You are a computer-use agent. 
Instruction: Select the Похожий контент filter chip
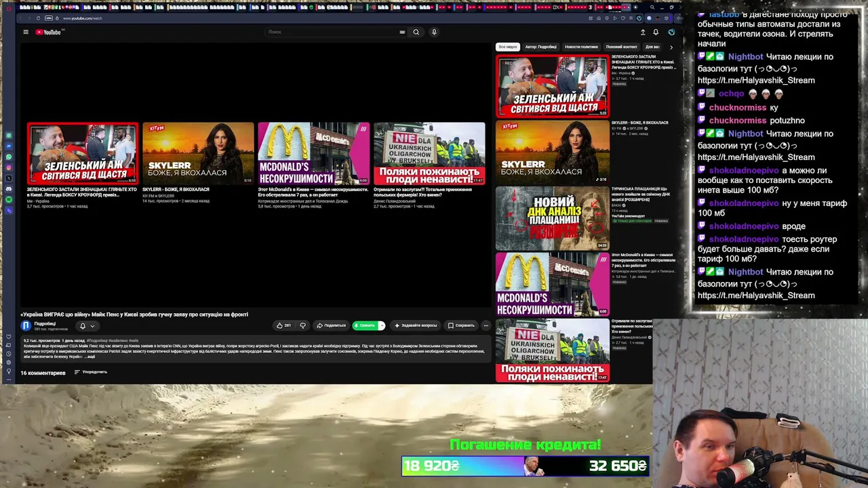(x=621, y=47)
